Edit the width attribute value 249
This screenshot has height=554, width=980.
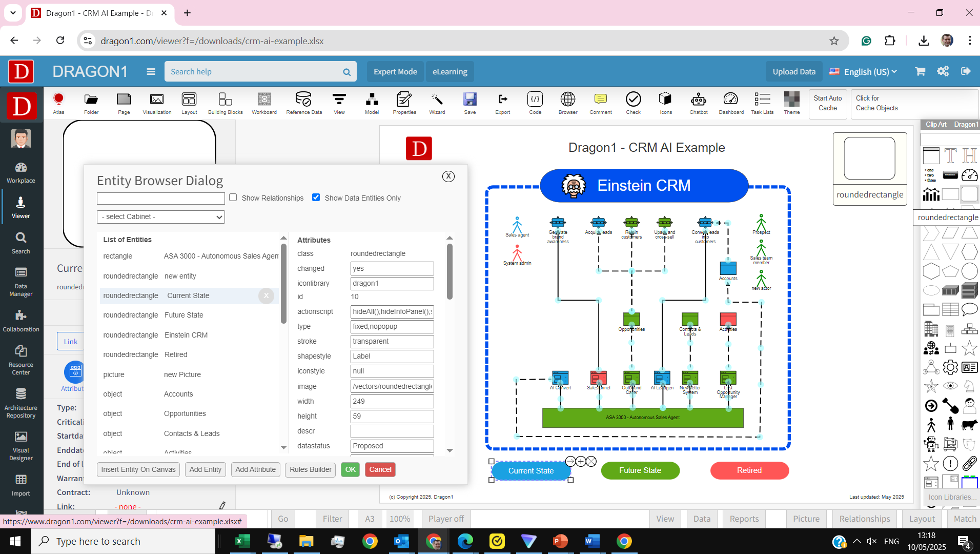coord(392,401)
